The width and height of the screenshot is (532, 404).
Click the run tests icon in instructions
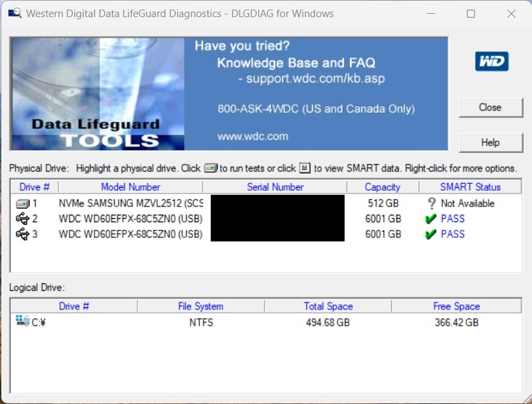(x=211, y=168)
